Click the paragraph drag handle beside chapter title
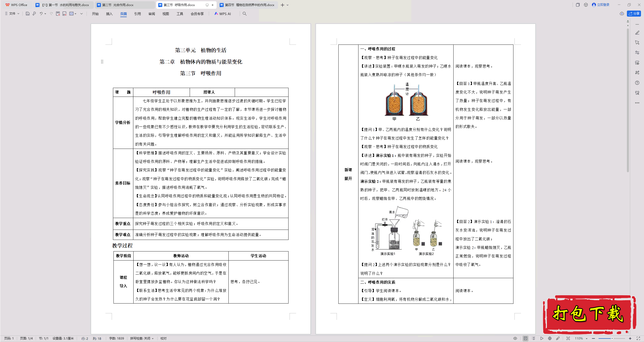The height and width of the screenshot is (342, 644). pyautogui.click(x=102, y=62)
